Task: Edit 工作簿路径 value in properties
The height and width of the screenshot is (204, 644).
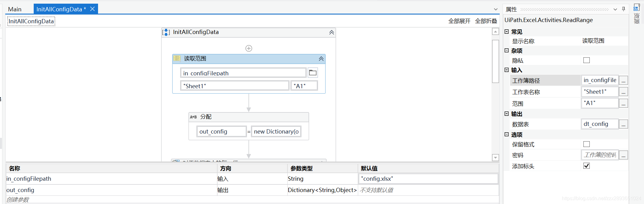Action: (600, 80)
